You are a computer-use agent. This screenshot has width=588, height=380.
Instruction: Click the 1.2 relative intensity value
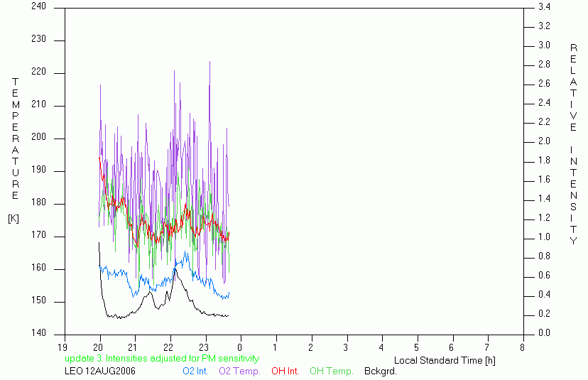tap(544, 218)
